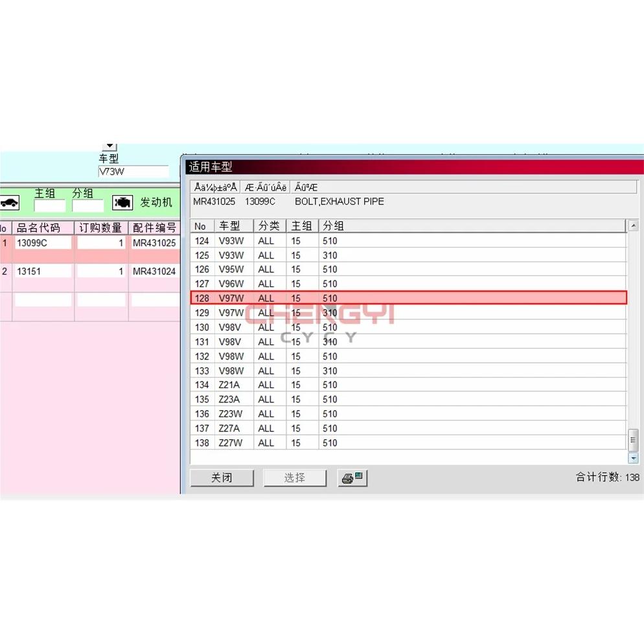Select row 126 with model V95W

(x=409, y=270)
